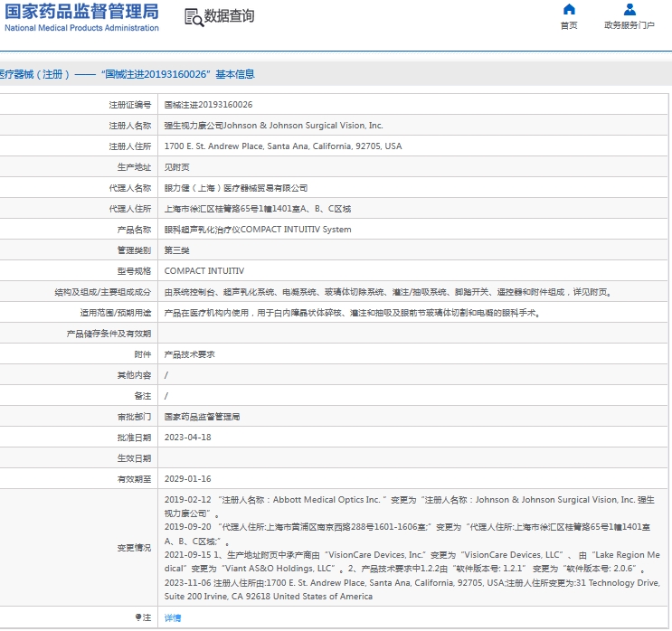
Task: Click the 政务服务门户 text label
Action: pyautogui.click(x=629, y=25)
